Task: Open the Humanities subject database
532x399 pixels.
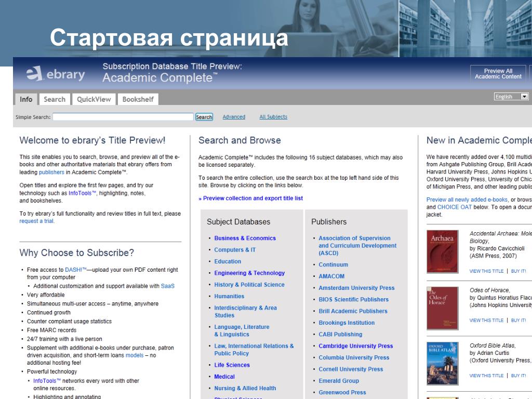Action: pyautogui.click(x=229, y=296)
